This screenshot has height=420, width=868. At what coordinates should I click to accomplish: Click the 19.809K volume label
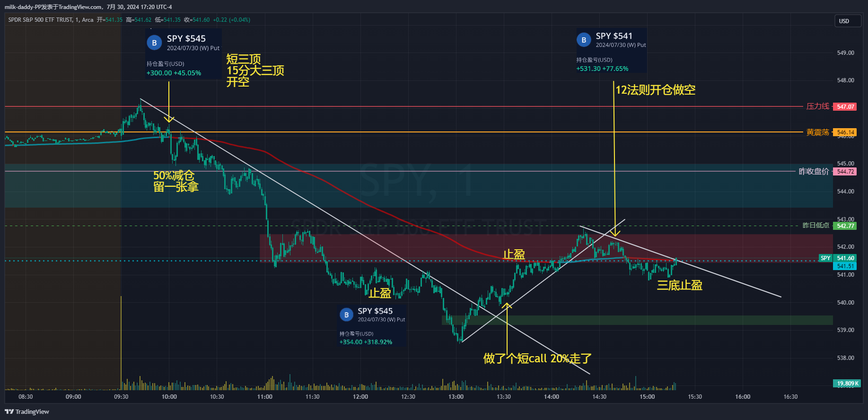tap(847, 384)
